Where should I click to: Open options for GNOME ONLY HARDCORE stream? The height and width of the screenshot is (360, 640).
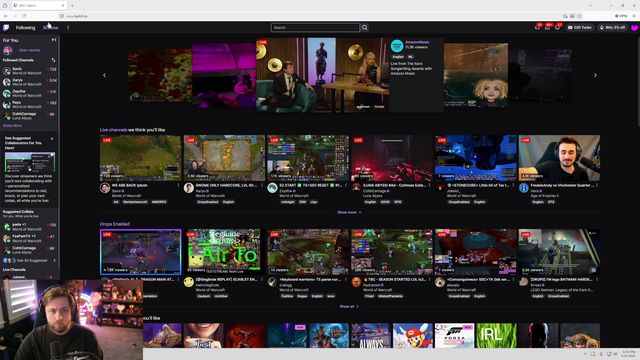pos(262,185)
